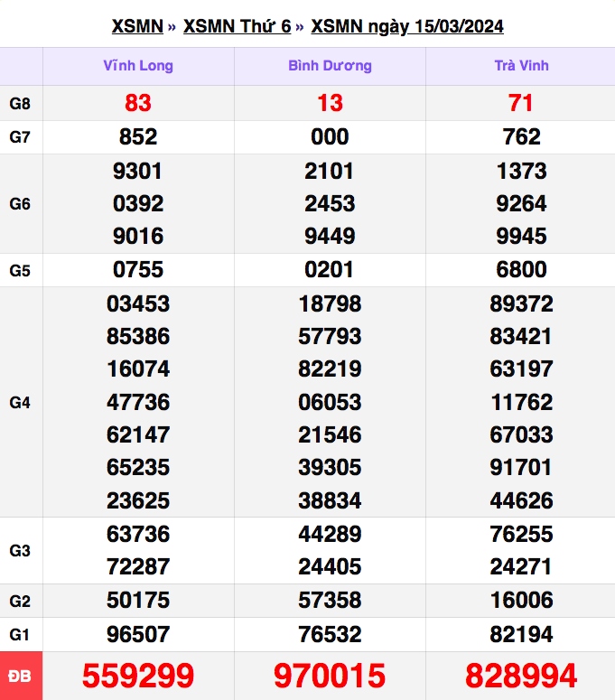This screenshot has height=700, width=615.
Task: Click the red ĐB row label
Action: 21,676
